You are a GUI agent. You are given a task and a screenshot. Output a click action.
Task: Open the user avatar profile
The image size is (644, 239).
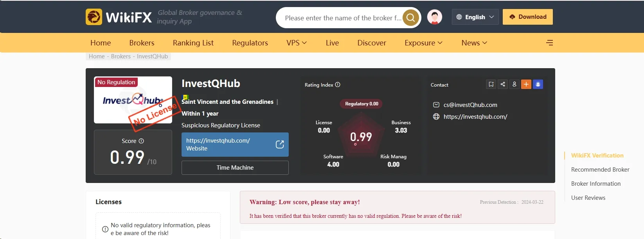[434, 17]
